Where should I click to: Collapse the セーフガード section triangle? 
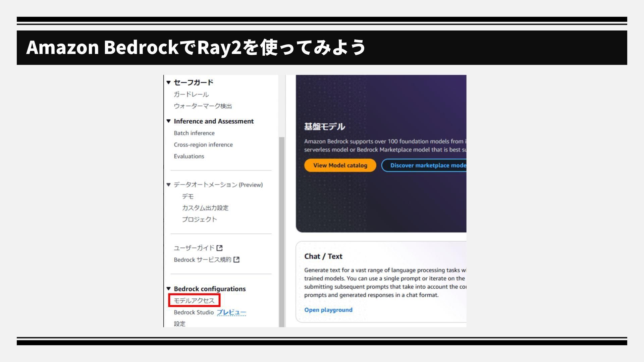(169, 82)
